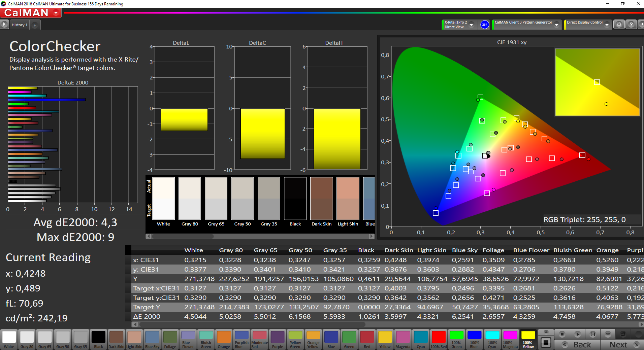The image size is (644, 350).
Task: Click the infinity continuous loop icon
Action: coord(608,334)
